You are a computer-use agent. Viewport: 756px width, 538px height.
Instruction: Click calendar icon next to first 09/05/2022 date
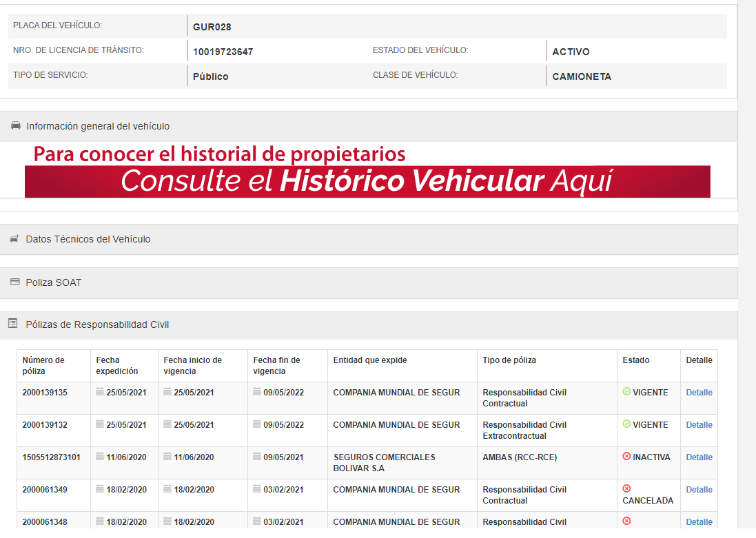coord(257,392)
